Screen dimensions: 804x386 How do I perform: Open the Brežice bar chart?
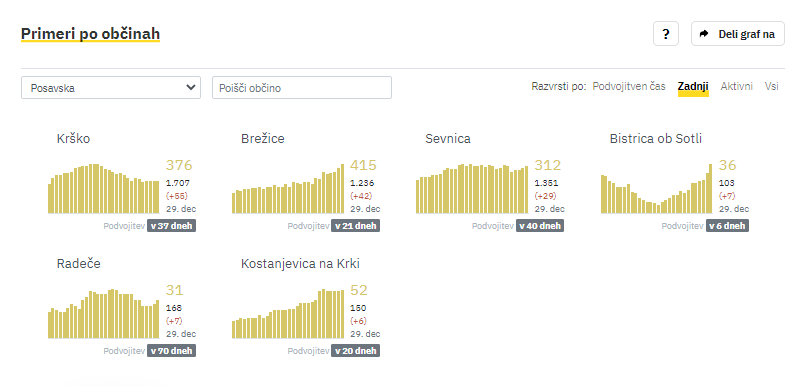288,189
